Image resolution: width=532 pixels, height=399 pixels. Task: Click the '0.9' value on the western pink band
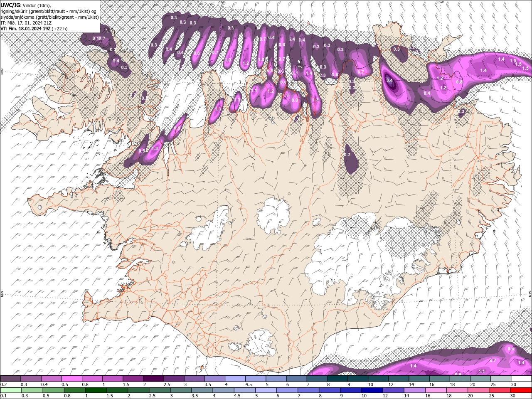(177, 128)
